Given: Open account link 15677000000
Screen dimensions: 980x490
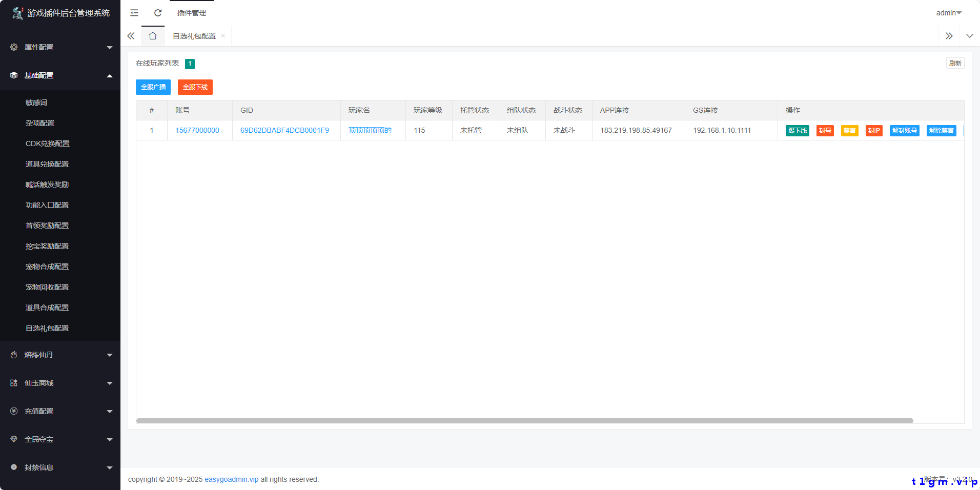Looking at the screenshot, I should 197,130.
